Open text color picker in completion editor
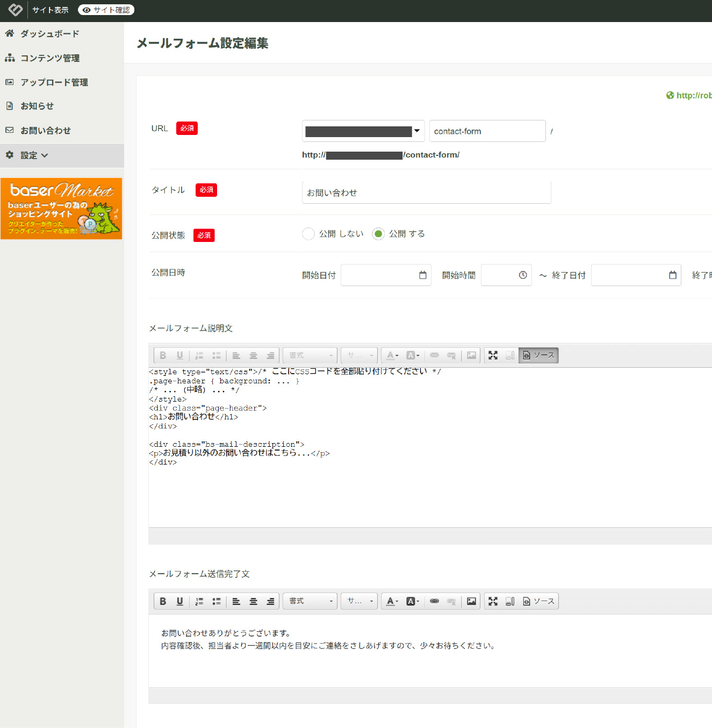 392,601
